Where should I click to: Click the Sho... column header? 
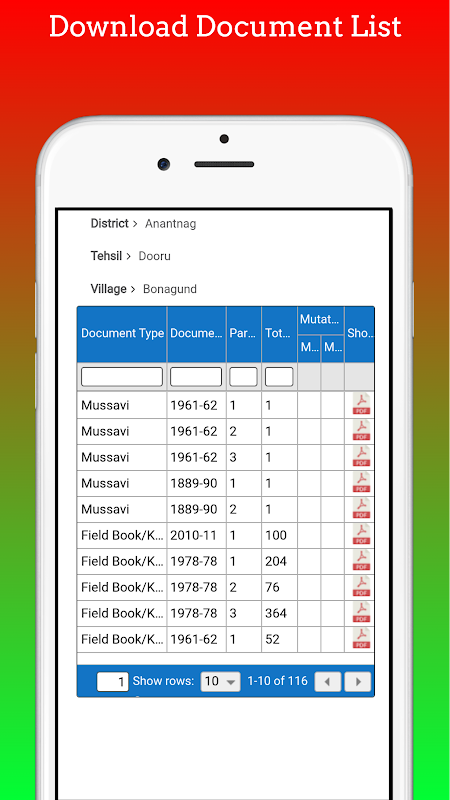coord(360,334)
